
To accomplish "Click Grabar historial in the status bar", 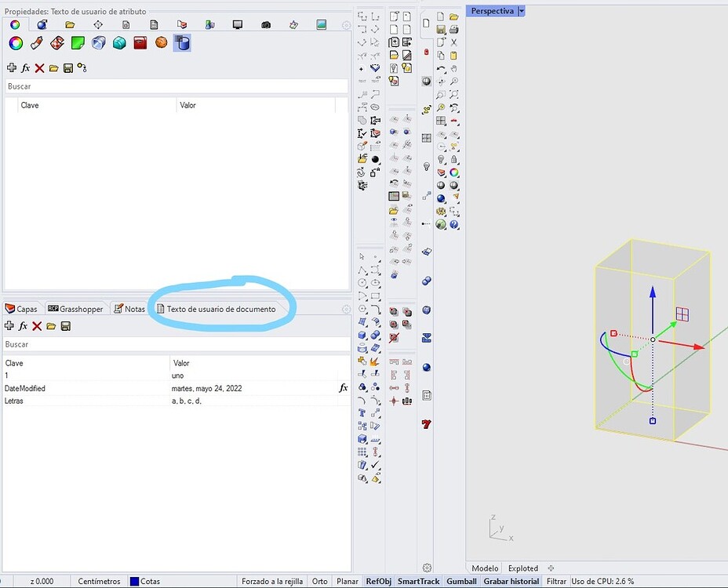I will [x=511, y=581].
